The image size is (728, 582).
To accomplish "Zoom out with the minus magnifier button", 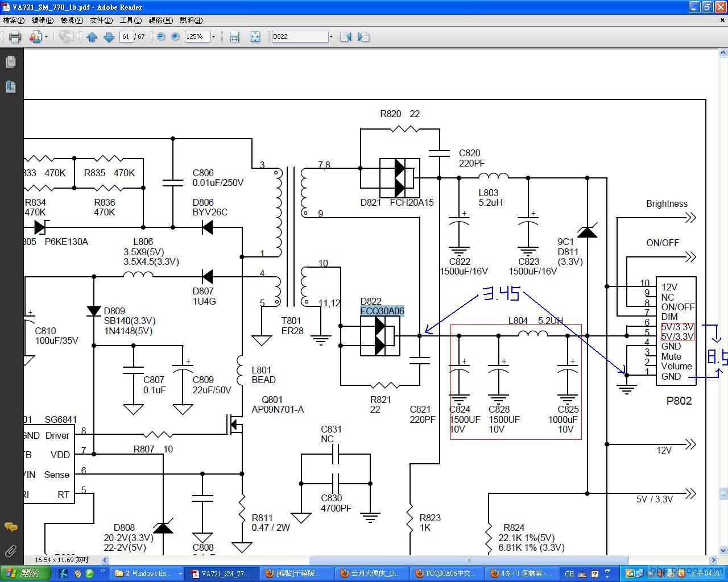I will click(x=161, y=36).
